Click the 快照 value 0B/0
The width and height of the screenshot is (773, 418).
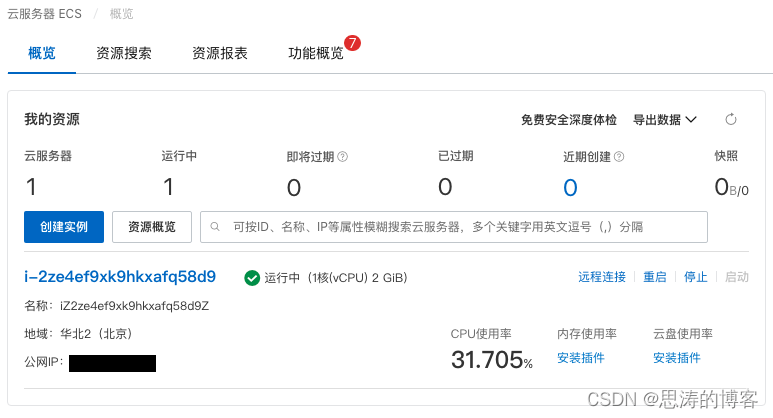732,187
